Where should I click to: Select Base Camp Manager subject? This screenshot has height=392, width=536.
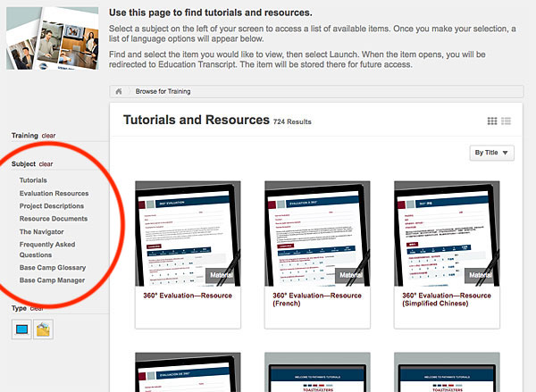click(x=52, y=280)
